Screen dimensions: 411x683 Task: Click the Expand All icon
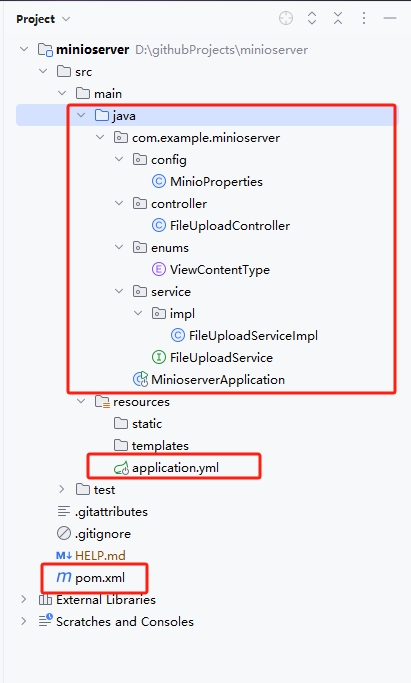312,18
